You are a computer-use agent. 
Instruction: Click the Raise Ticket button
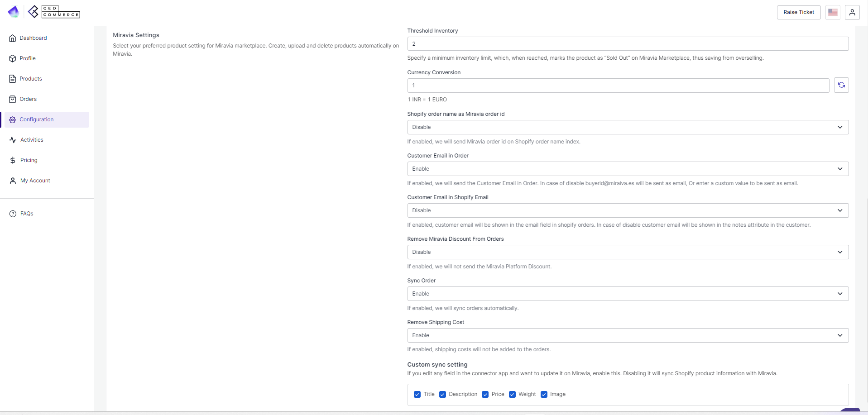tap(799, 12)
